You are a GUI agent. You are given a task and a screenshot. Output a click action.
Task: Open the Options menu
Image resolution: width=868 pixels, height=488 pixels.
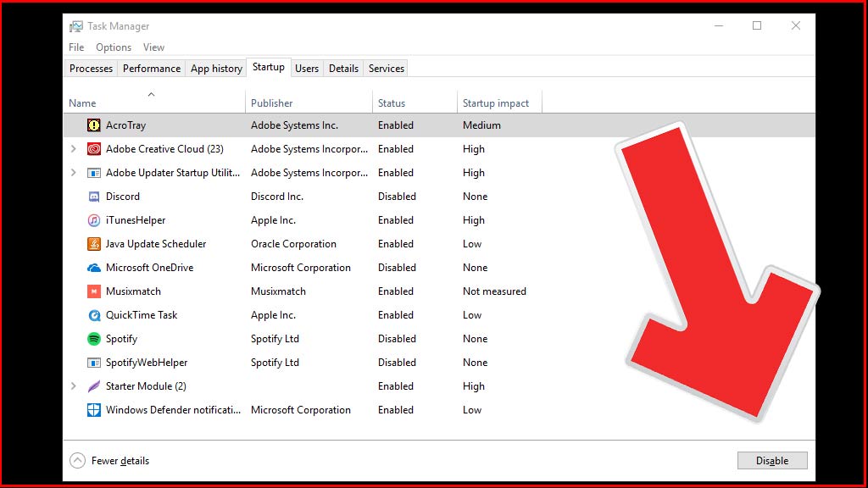tap(113, 47)
